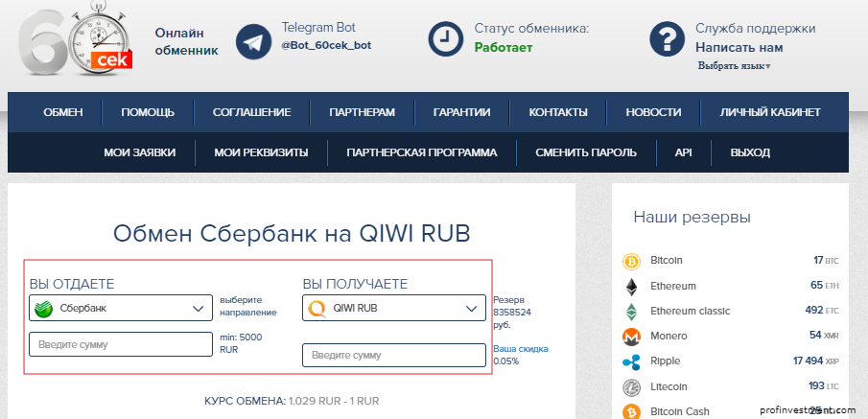Open the ПАРТНЕРАМ menu item
The height and width of the screenshot is (419, 868).
[362, 112]
